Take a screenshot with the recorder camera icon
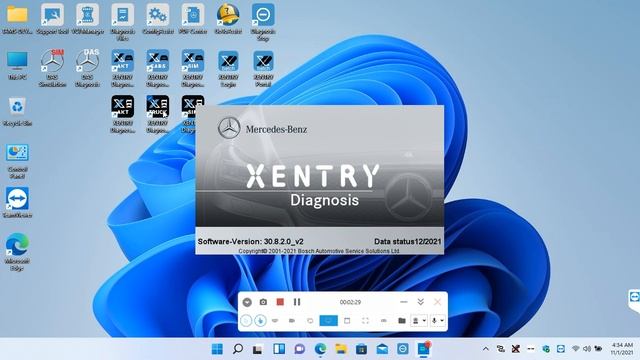 [x=263, y=302]
